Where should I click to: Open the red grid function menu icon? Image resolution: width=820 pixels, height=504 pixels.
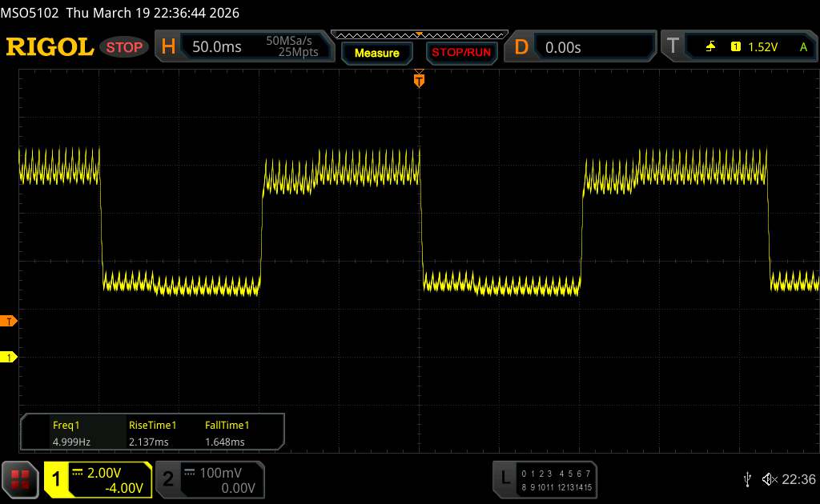(21, 478)
